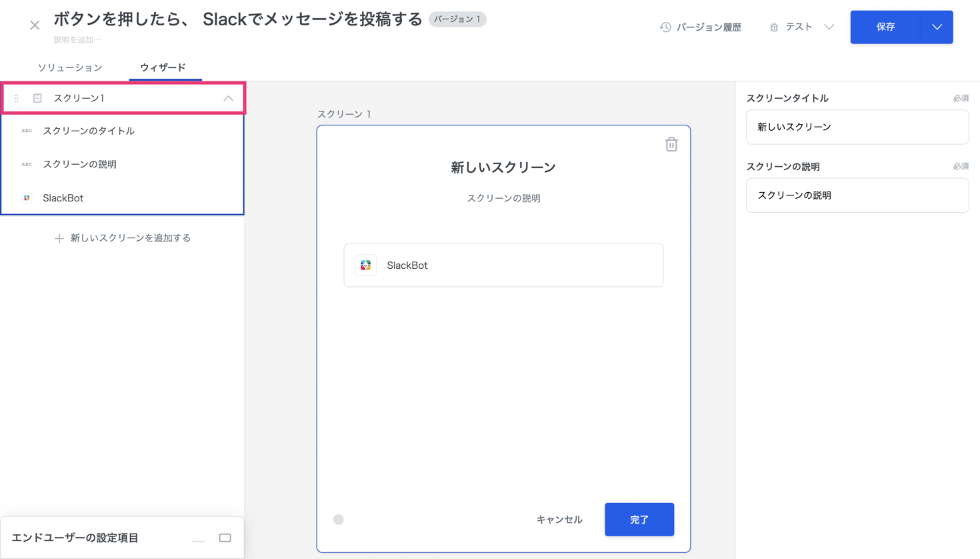Switch to the ソリューション tab

pos(70,67)
